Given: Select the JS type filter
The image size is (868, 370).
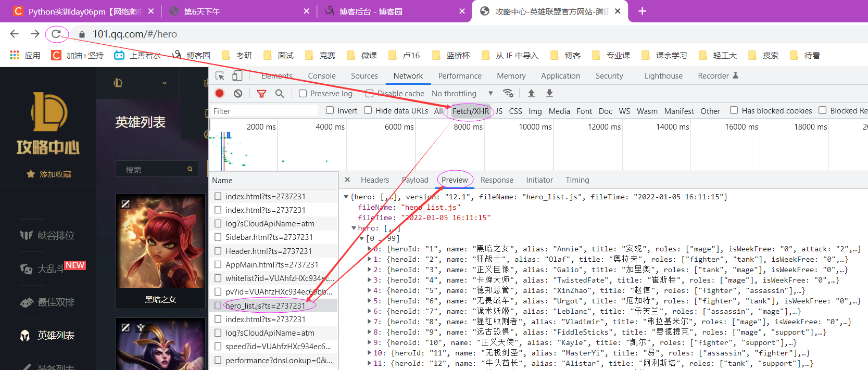Looking at the screenshot, I should coord(499,111).
